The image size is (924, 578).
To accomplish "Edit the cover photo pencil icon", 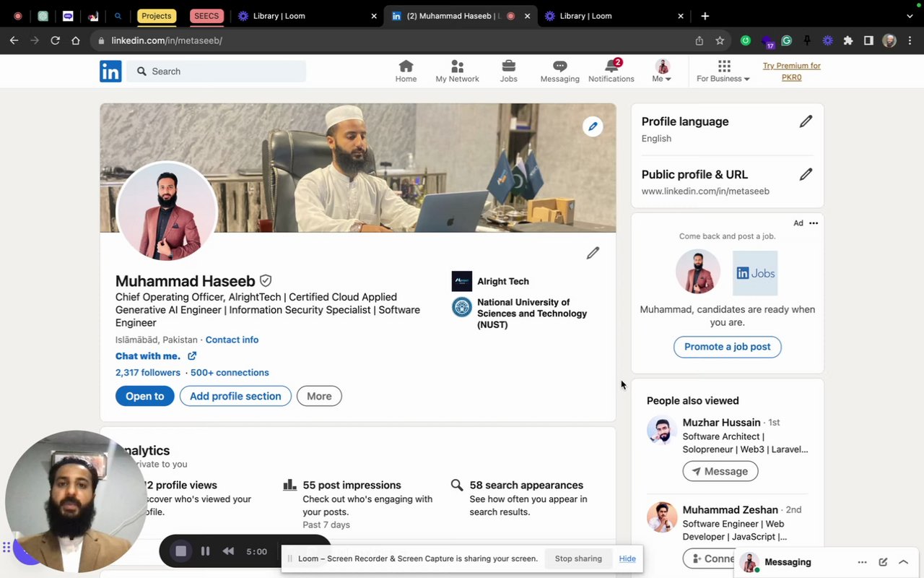I will [593, 126].
